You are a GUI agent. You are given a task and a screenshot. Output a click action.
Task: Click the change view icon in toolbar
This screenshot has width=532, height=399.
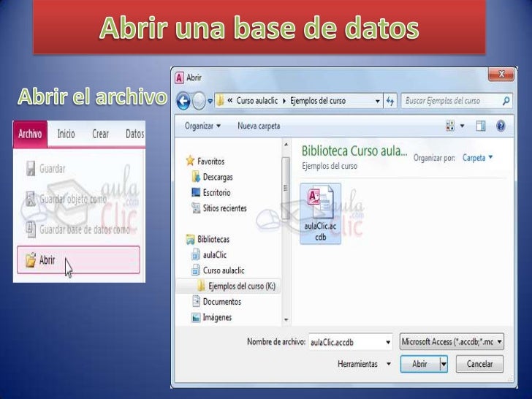pos(450,126)
